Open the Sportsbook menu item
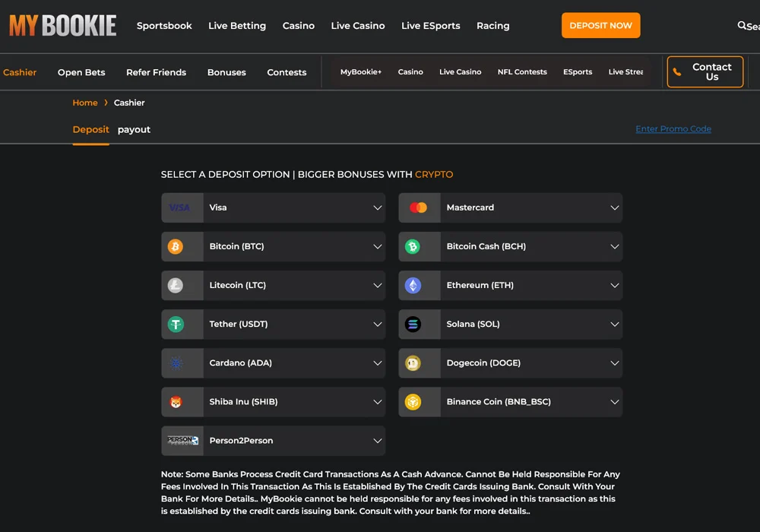Image resolution: width=760 pixels, height=532 pixels. coord(164,26)
